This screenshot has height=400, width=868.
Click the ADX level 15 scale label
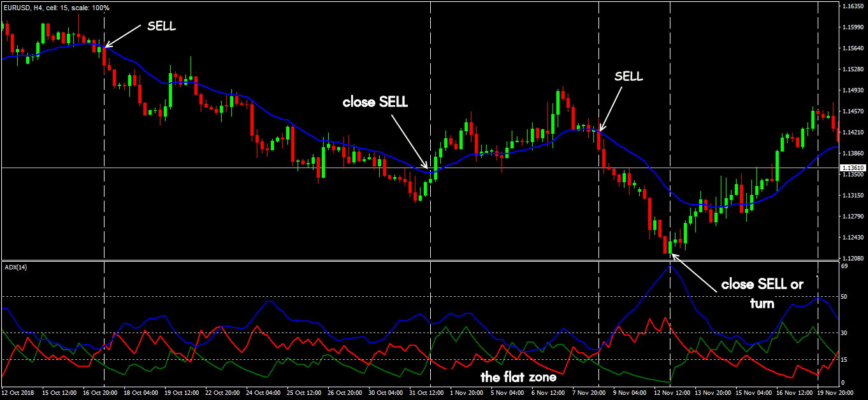844,360
